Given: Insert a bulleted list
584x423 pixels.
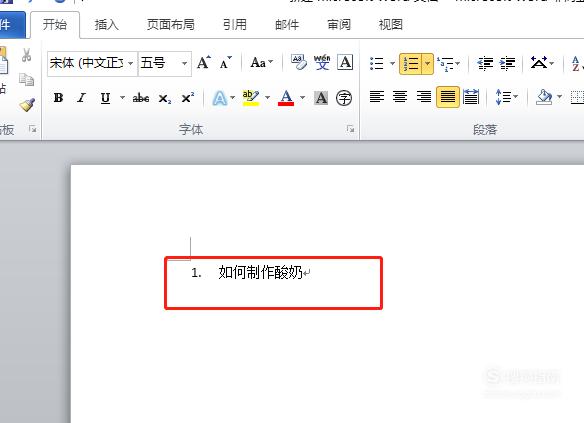Looking at the screenshot, I should (377, 63).
